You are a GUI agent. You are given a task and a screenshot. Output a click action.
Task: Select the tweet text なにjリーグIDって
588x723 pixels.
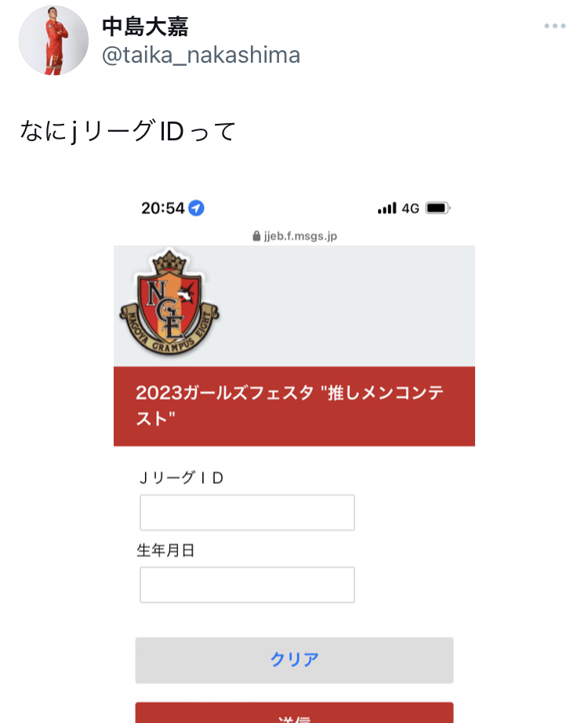pos(128,131)
